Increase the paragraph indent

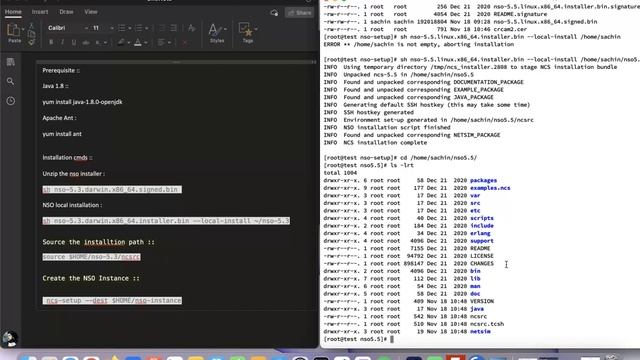(x=173, y=28)
